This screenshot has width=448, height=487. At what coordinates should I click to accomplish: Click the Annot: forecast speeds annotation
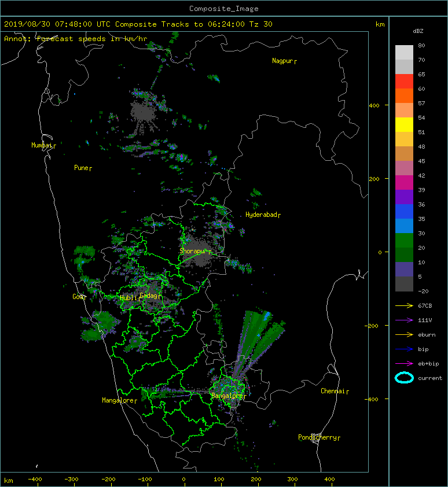click(76, 39)
